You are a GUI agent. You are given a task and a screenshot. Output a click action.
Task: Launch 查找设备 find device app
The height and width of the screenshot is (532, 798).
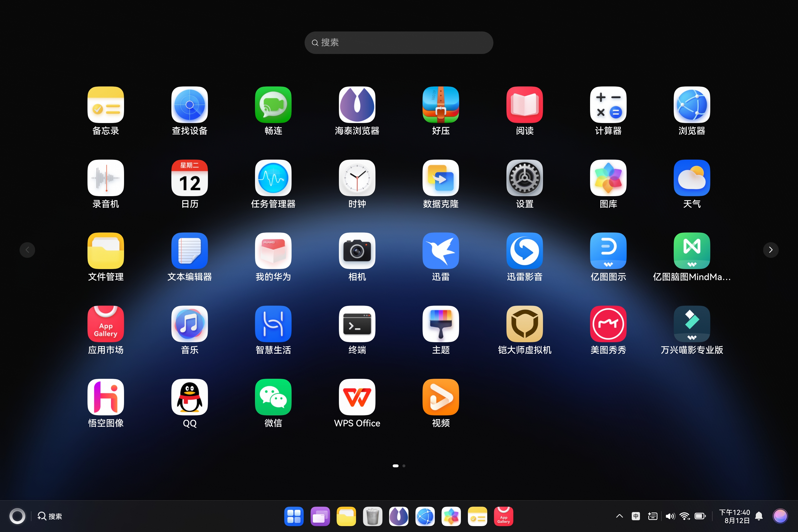pos(189,105)
